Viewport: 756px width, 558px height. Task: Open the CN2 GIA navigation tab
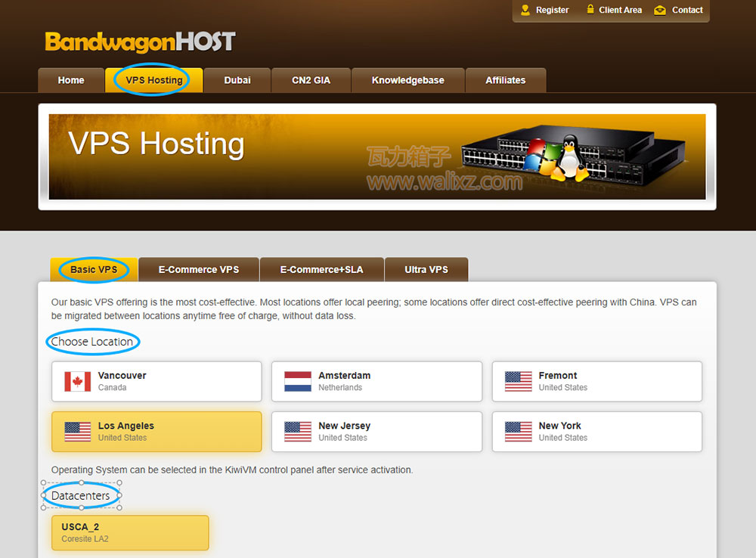[311, 80]
